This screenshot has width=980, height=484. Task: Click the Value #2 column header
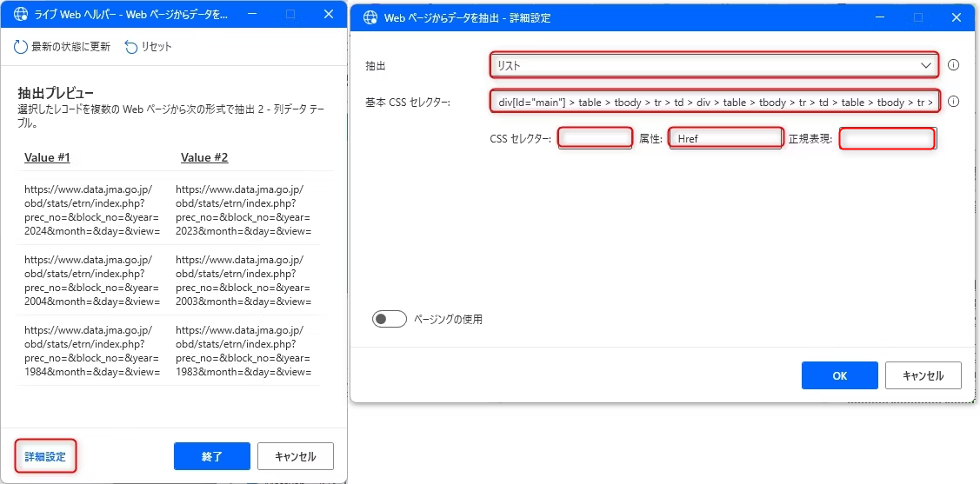click(x=204, y=157)
